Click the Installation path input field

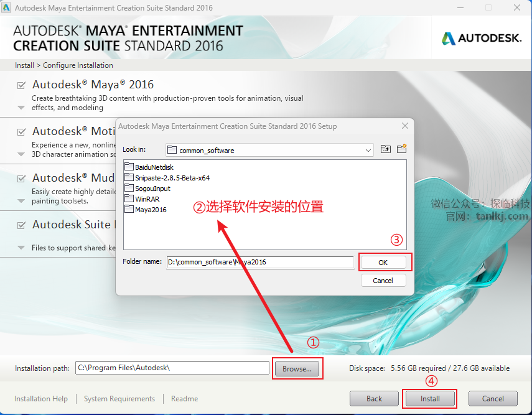click(172, 368)
